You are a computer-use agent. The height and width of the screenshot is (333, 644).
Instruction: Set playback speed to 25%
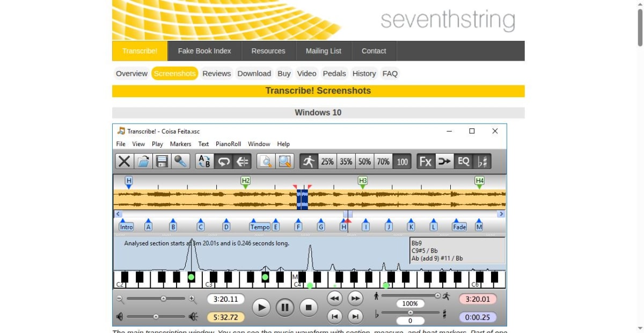(x=327, y=161)
